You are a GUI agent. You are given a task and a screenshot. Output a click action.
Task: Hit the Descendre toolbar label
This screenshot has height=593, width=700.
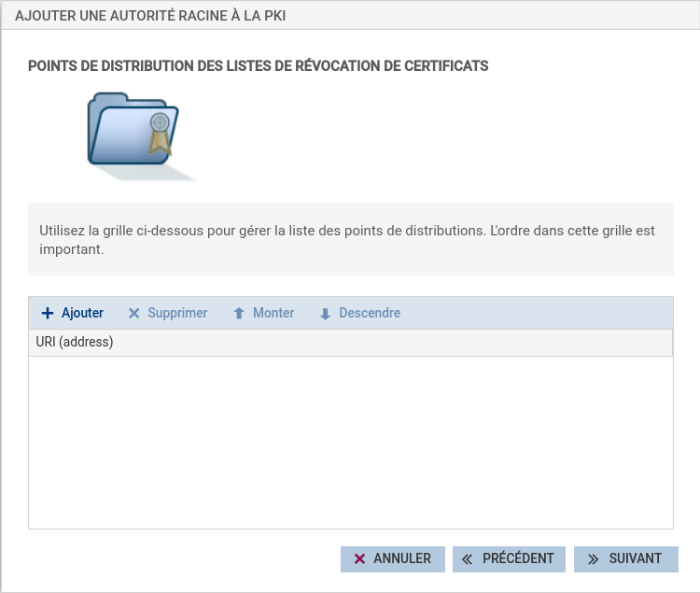370,313
